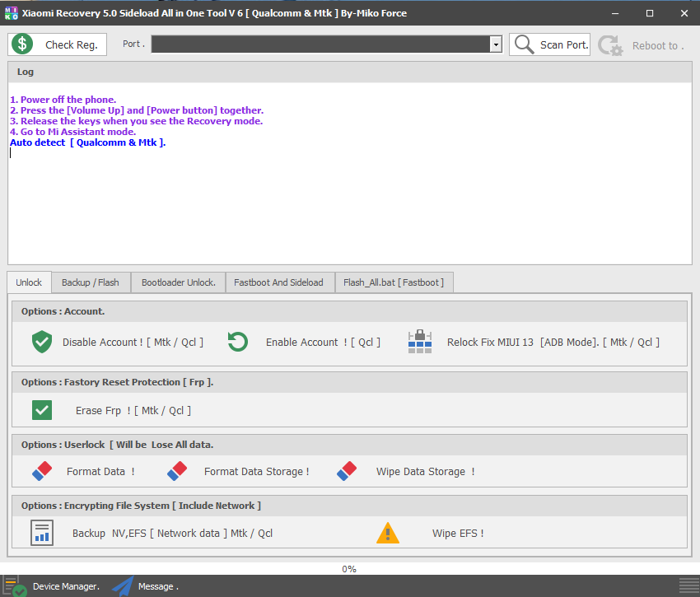Click the Format Data Storage ! label
This screenshot has width=700, height=597.
(257, 472)
